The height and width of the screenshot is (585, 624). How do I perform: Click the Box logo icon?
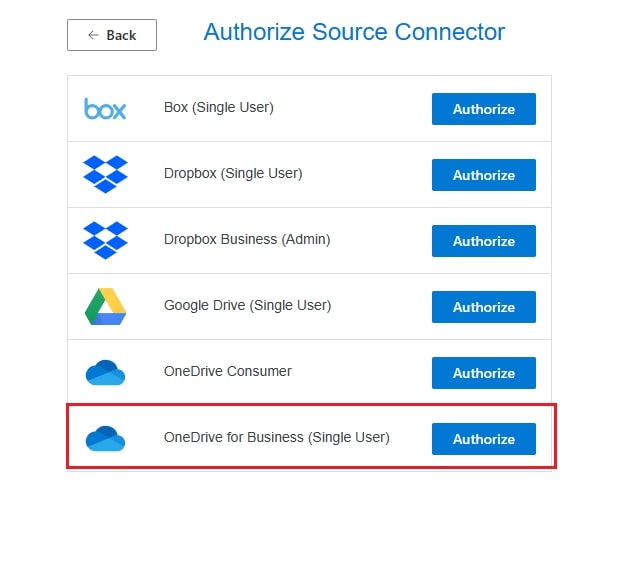(105, 109)
